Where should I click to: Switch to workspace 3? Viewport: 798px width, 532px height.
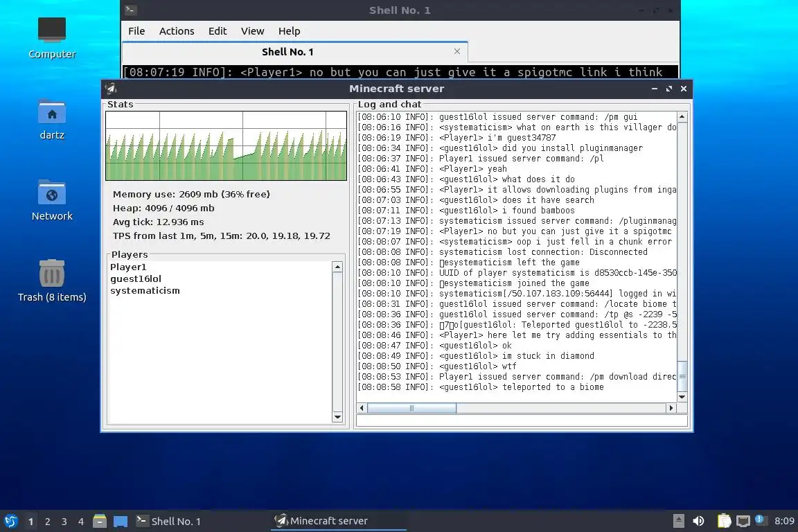(x=64, y=522)
